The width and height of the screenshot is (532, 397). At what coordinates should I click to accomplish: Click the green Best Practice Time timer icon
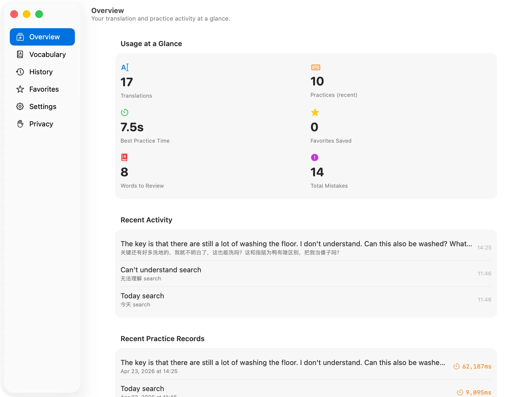[x=125, y=112]
